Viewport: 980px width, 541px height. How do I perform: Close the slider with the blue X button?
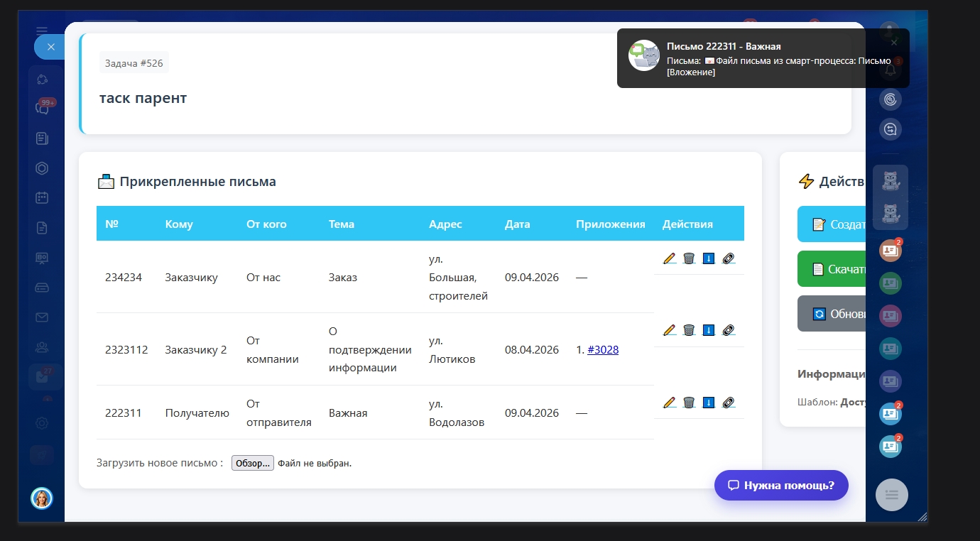click(50, 47)
